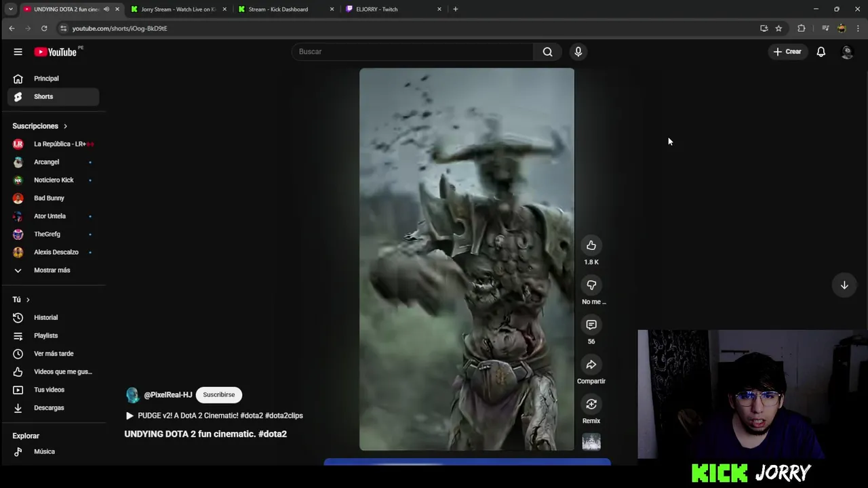Open the comments showing 56
Screen dimensions: 868x488
click(591, 325)
